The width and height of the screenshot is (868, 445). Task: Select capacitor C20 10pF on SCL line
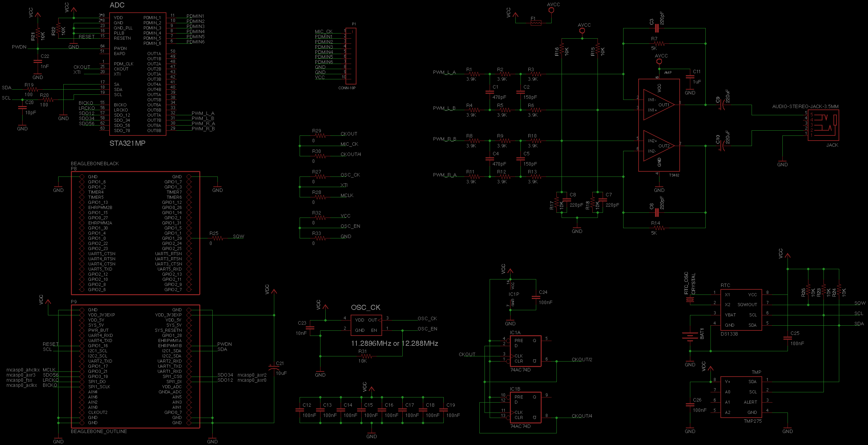pos(22,107)
